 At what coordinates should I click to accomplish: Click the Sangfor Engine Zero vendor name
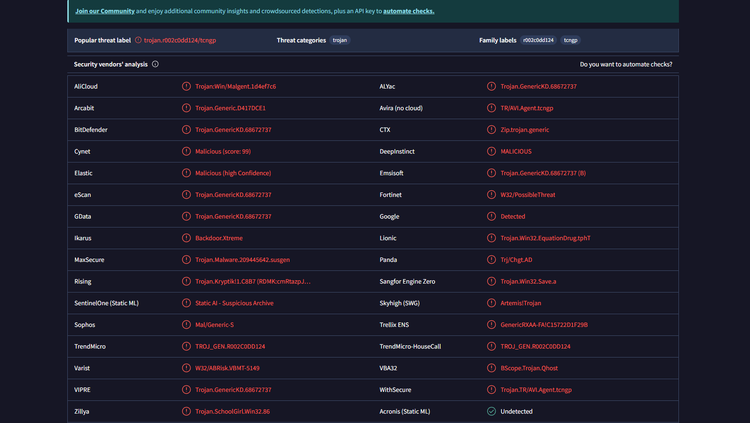pos(407,281)
